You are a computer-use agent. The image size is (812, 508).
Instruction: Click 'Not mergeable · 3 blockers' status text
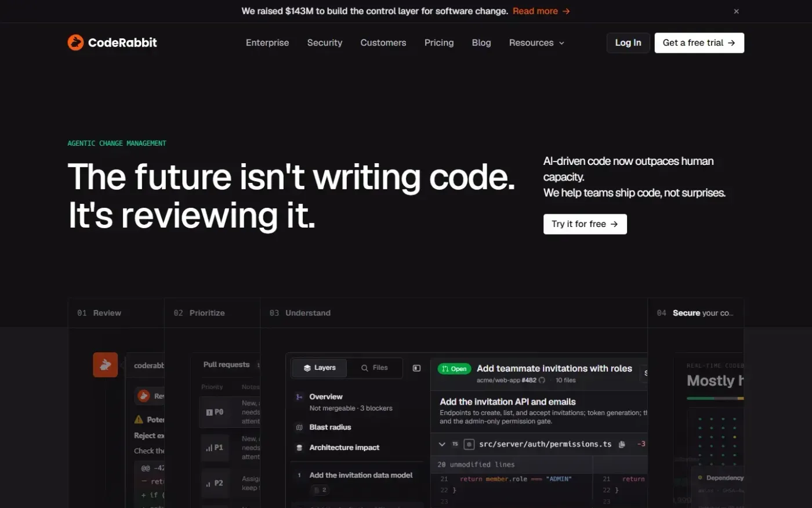(x=351, y=408)
